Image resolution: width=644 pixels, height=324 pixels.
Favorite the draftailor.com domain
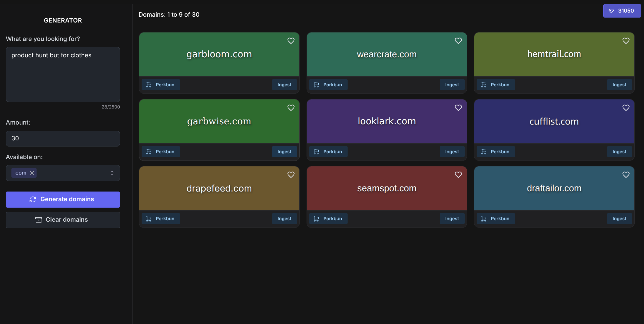click(626, 175)
